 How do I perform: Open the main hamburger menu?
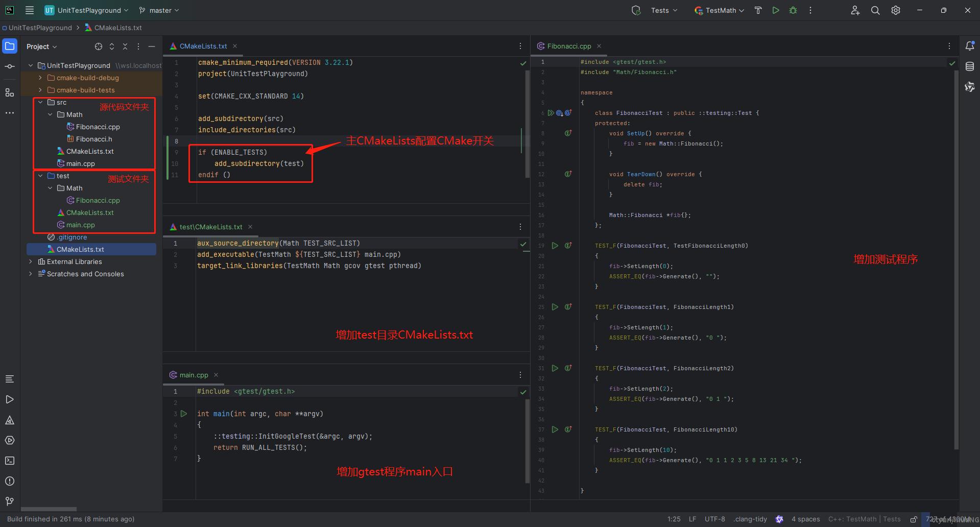click(x=30, y=10)
